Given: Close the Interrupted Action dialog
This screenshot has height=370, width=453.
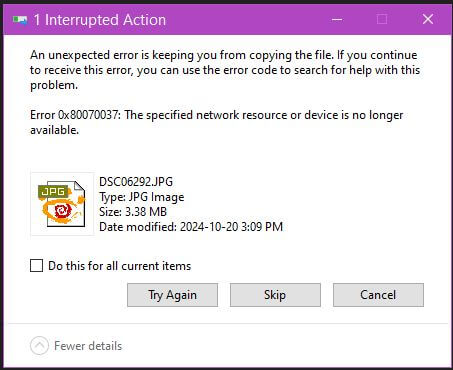Looking at the screenshot, I should click(x=428, y=19).
